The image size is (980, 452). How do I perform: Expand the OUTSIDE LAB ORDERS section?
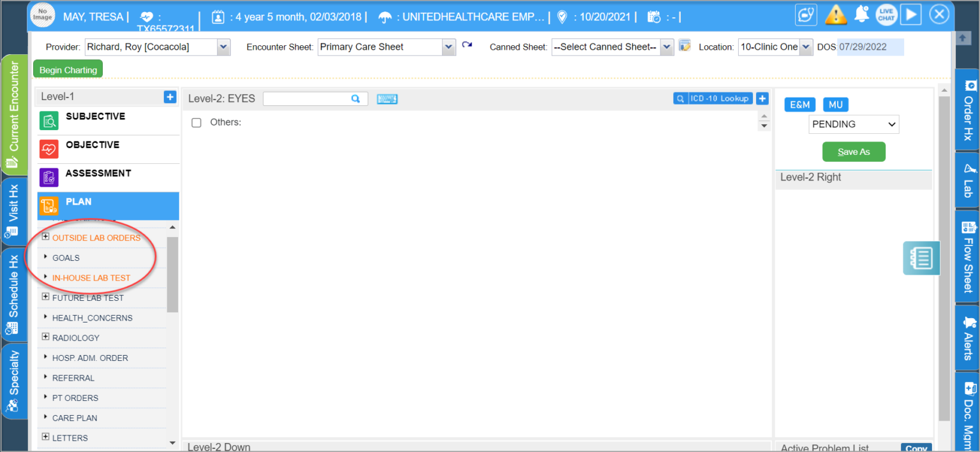tap(45, 237)
